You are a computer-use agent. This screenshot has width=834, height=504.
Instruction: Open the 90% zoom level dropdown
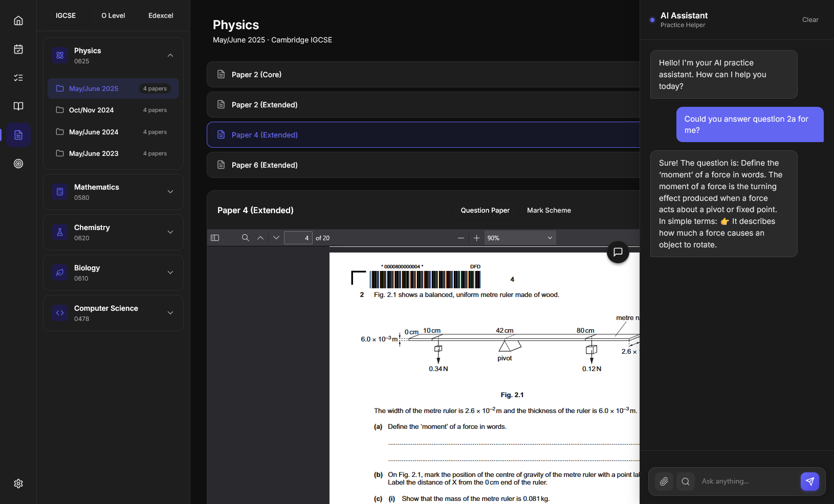tap(520, 238)
